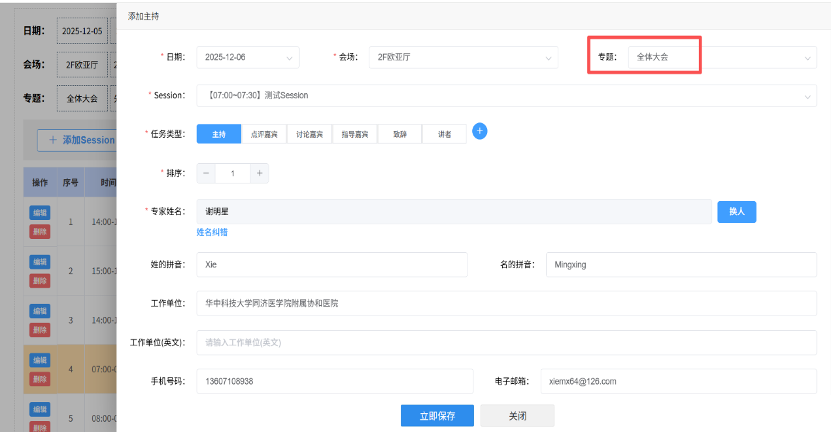Click the 换人 button
Screen dimensions: 832x432
[737, 212]
